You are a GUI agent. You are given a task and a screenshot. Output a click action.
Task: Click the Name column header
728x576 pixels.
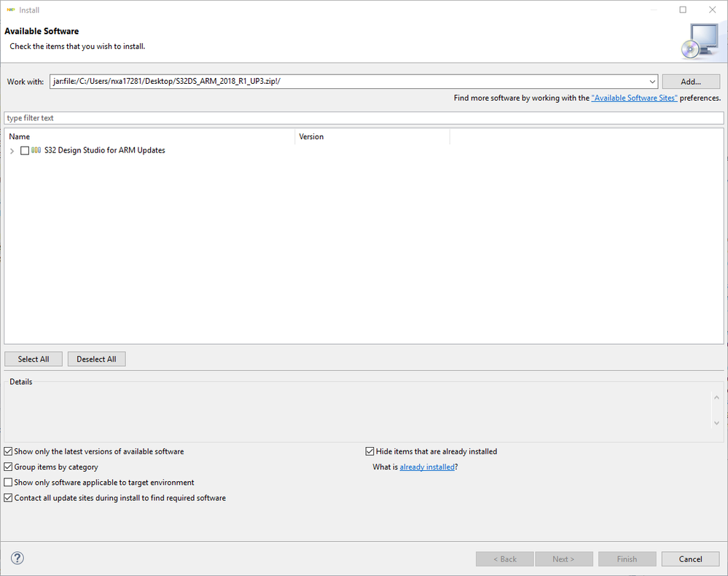(x=149, y=136)
